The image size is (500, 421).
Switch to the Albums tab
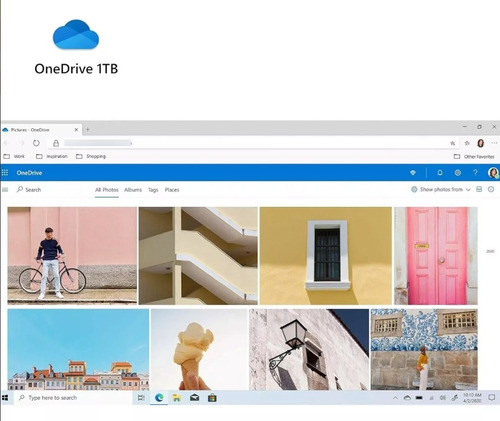(133, 190)
